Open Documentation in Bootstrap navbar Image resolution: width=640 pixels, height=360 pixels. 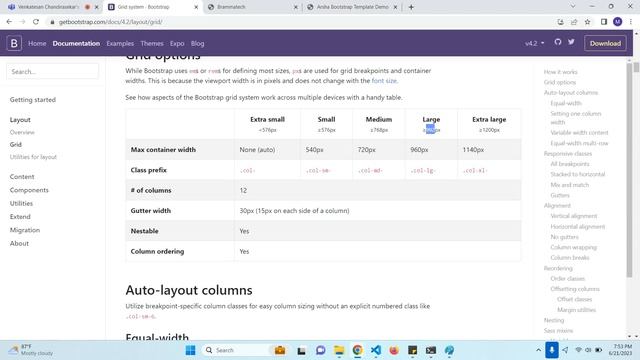(x=76, y=43)
